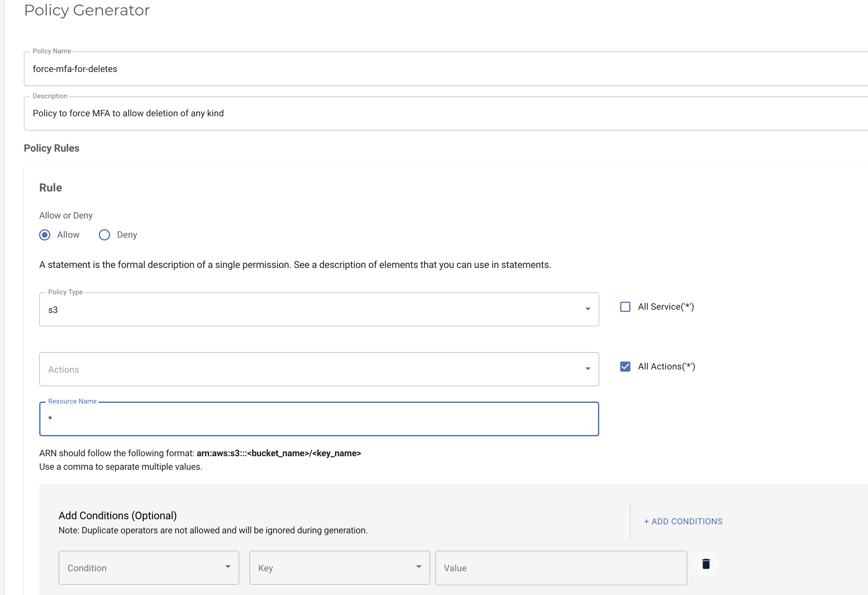This screenshot has height=595, width=868.
Task: Select the Allow radio button
Action: pos(45,235)
